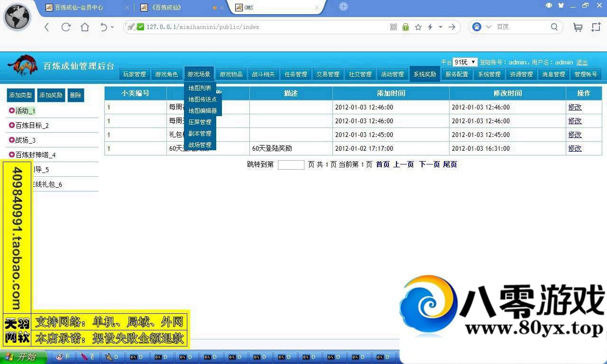607x364 pixels.
Task: Select 地图编辑器 in the dropdown menu
Action: click(x=202, y=111)
